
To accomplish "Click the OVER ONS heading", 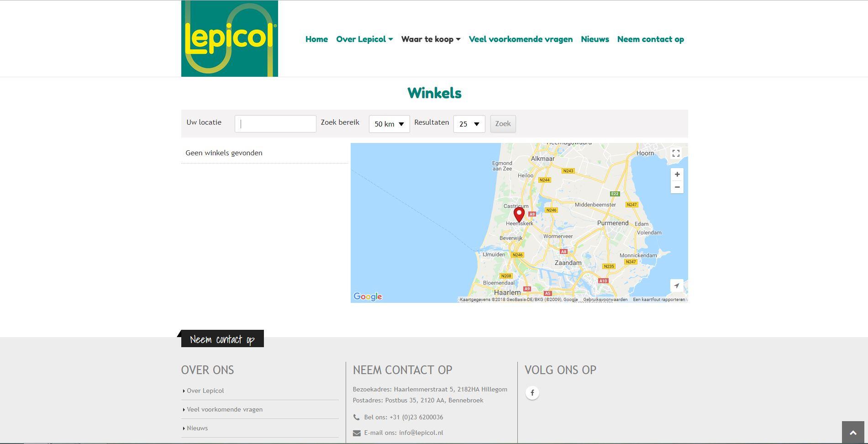I will pos(207,370).
